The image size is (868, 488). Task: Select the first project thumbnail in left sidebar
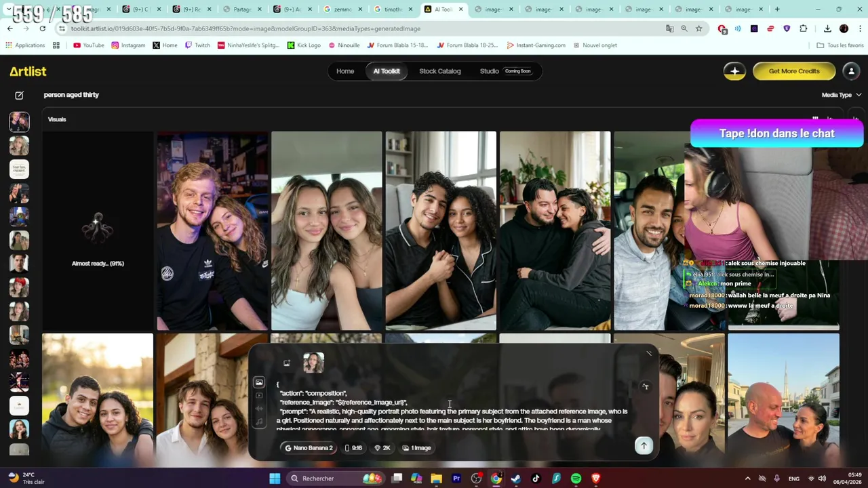tap(19, 122)
